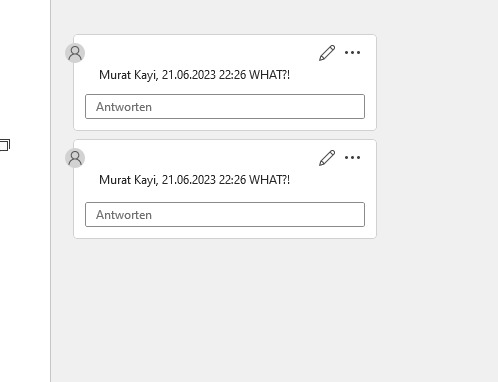Click the name Murat Kayi in the second comment
Image resolution: width=498 pixels, height=382 pixels.
coord(128,180)
